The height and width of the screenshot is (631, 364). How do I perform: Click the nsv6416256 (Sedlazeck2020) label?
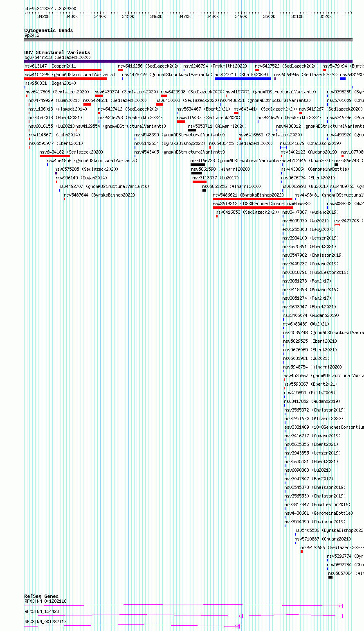150,66
